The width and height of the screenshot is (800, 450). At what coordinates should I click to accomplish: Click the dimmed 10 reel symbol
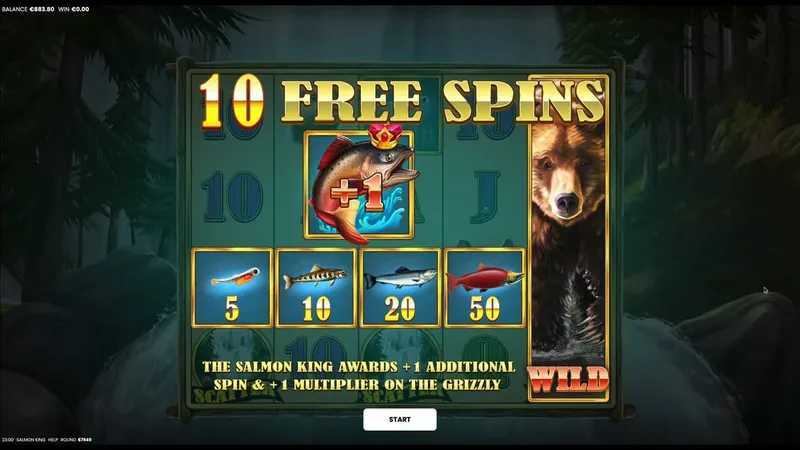coord(233,196)
